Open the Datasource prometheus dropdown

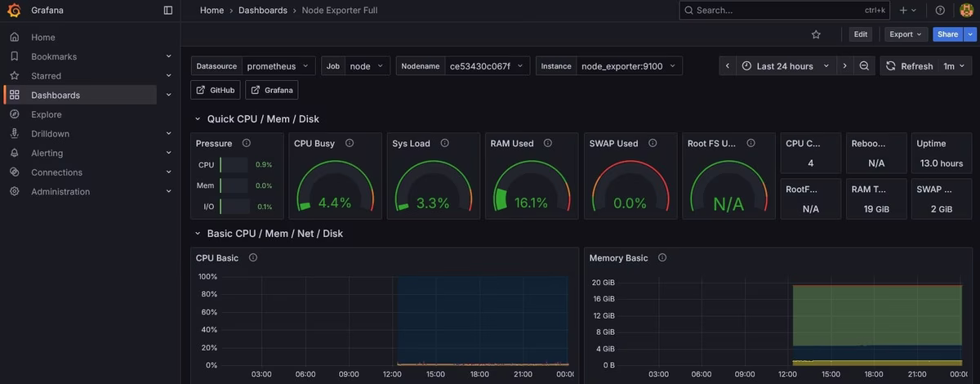click(278, 66)
